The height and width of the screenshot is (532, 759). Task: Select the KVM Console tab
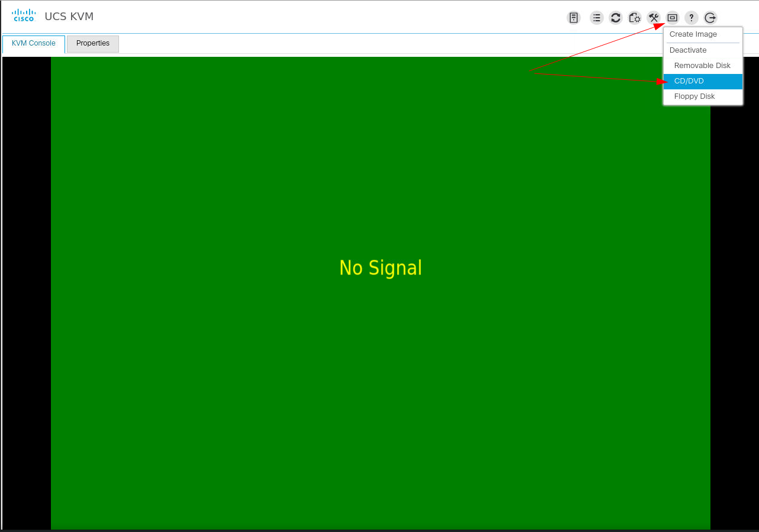coord(33,43)
